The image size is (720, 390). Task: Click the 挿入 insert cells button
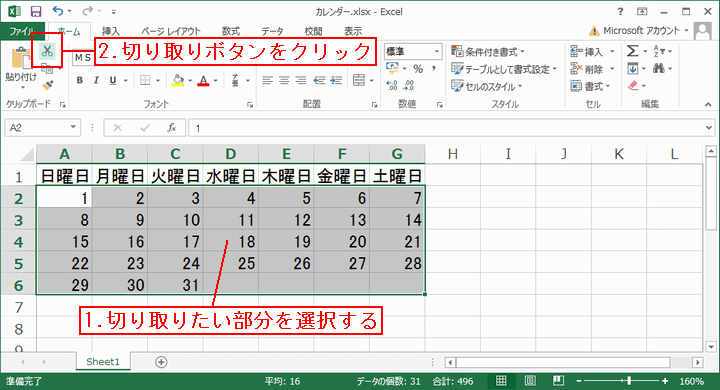[x=586, y=52]
